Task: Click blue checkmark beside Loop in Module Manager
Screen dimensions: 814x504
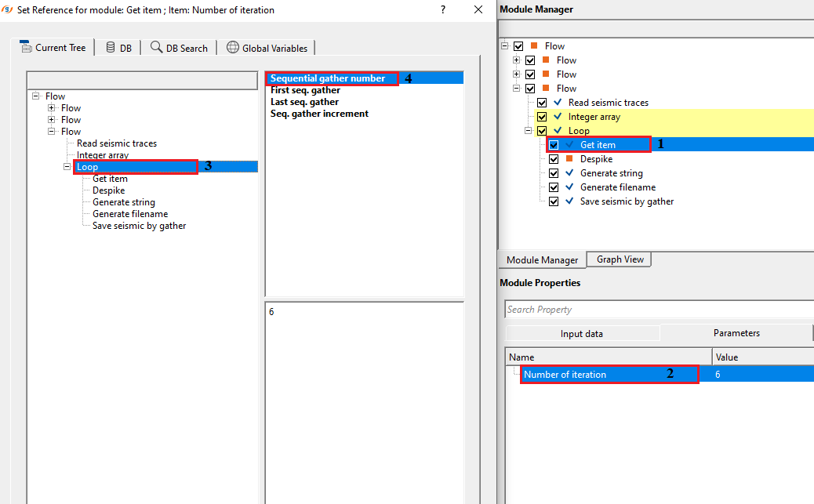Action: (x=558, y=130)
